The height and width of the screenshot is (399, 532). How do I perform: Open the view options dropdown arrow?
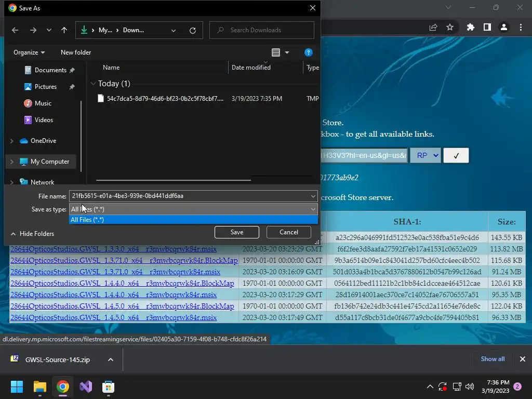pyautogui.click(x=287, y=52)
